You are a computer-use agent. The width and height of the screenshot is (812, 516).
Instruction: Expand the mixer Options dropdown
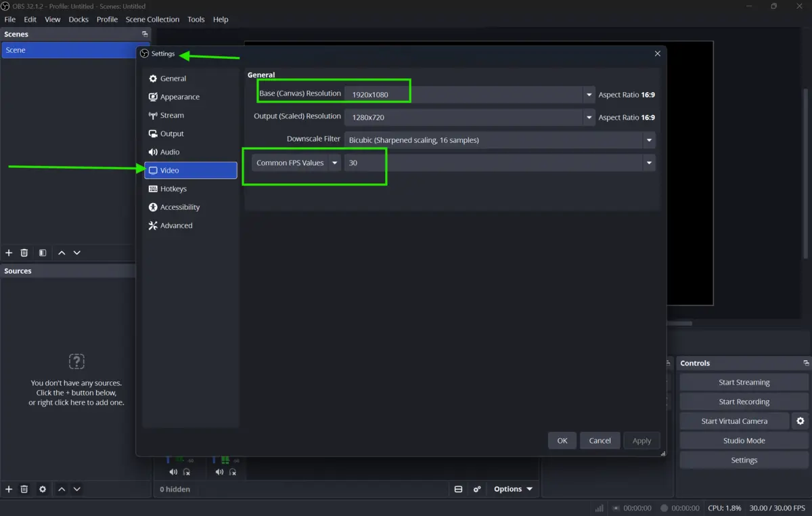513,489
